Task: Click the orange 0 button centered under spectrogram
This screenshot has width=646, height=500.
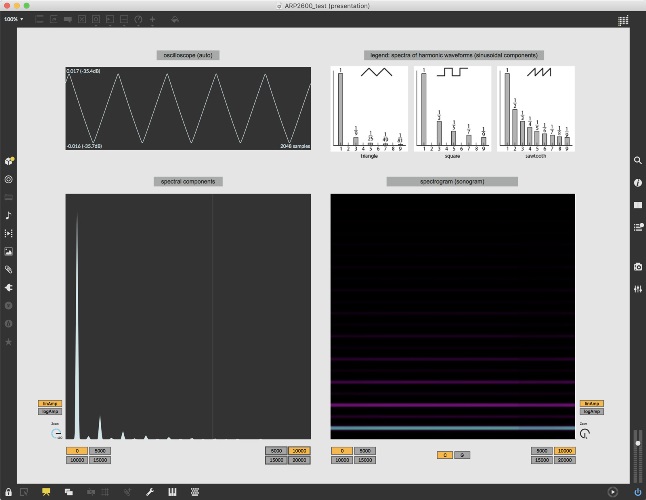Action: click(x=445, y=455)
